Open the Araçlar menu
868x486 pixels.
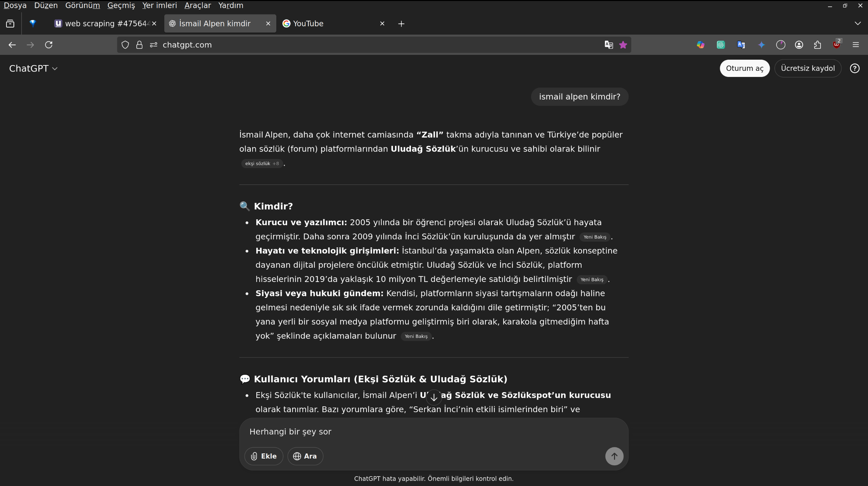(197, 5)
